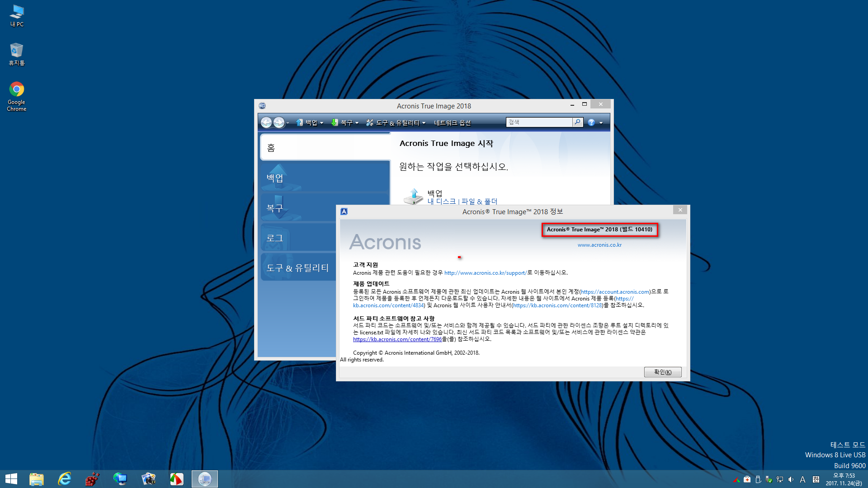Click the USB green check tray icon
Screen dimensions: 868x488
(769, 479)
